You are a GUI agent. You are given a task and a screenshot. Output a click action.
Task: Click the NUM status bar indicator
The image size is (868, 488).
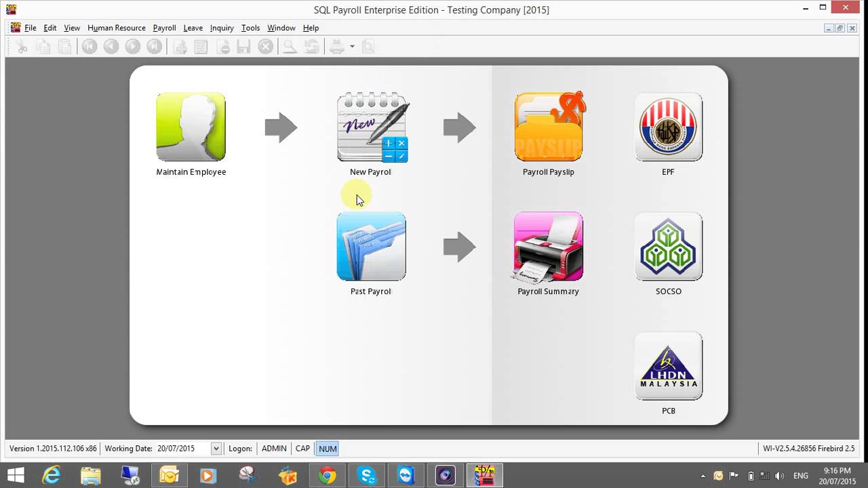point(328,449)
